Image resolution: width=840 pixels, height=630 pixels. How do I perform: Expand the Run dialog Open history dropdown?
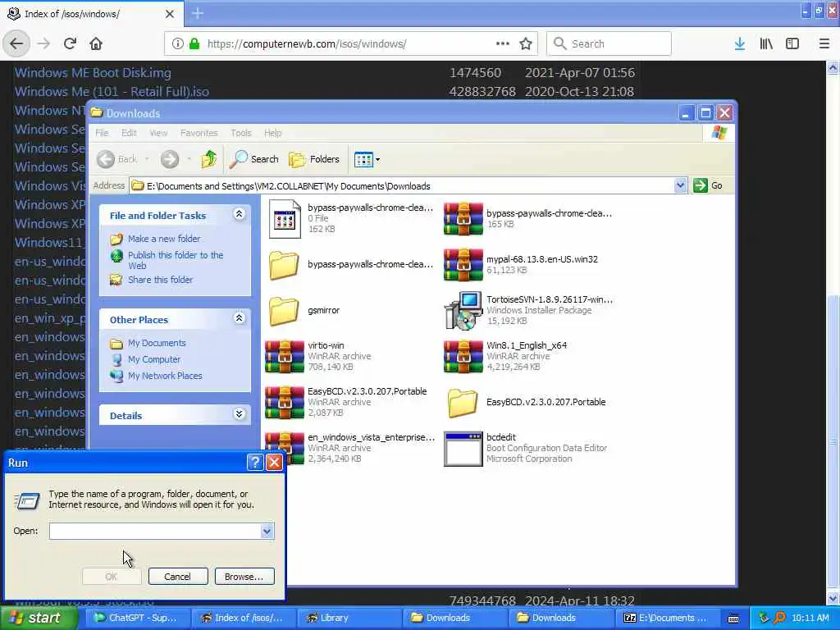(267, 531)
